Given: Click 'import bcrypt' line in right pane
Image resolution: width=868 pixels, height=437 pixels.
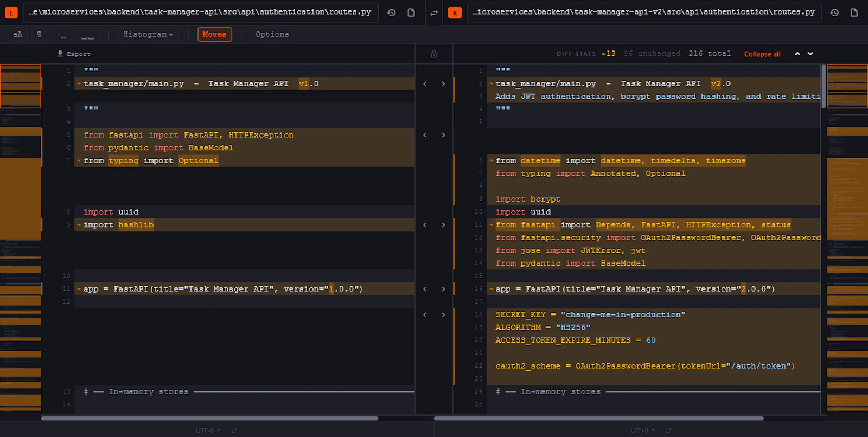Looking at the screenshot, I should (653, 199).
